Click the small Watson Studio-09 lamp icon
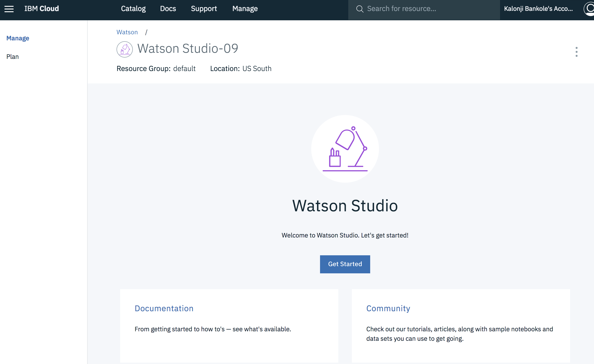The height and width of the screenshot is (364, 594). click(124, 49)
